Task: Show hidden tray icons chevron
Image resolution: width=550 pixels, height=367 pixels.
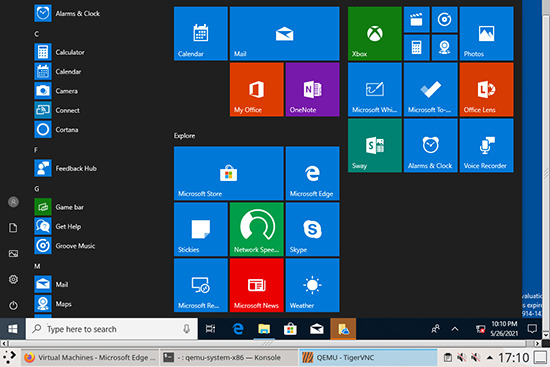Action: pos(455,329)
